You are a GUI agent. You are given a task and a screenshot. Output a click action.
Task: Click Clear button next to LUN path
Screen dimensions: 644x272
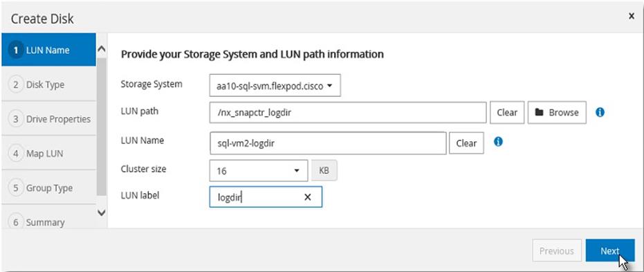click(x=507, y=113)
